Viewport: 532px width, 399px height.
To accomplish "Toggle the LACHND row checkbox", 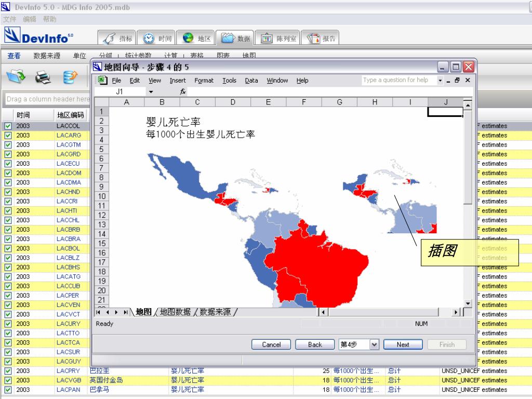I will pyautogui.click(x=8, y=192).
